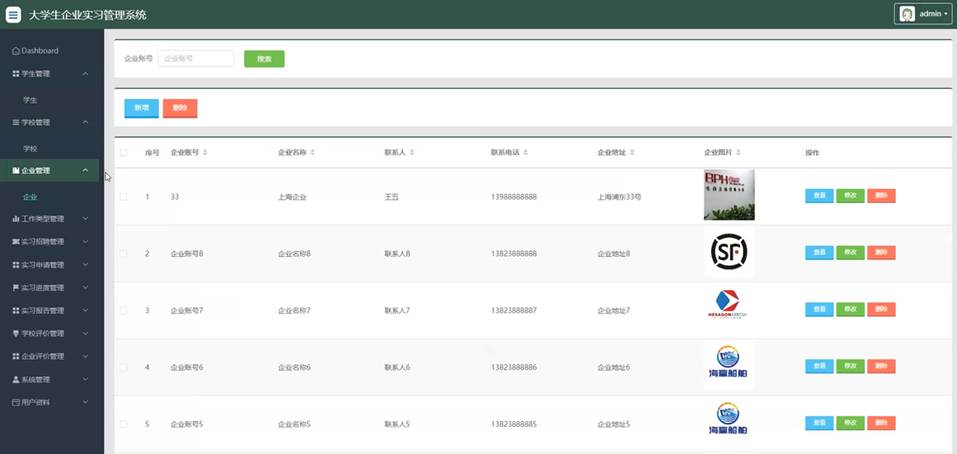Check the checkbox for row 企业名称7
Image resolution: width=957 pixels, height=454 pixels.
point(124,311)
